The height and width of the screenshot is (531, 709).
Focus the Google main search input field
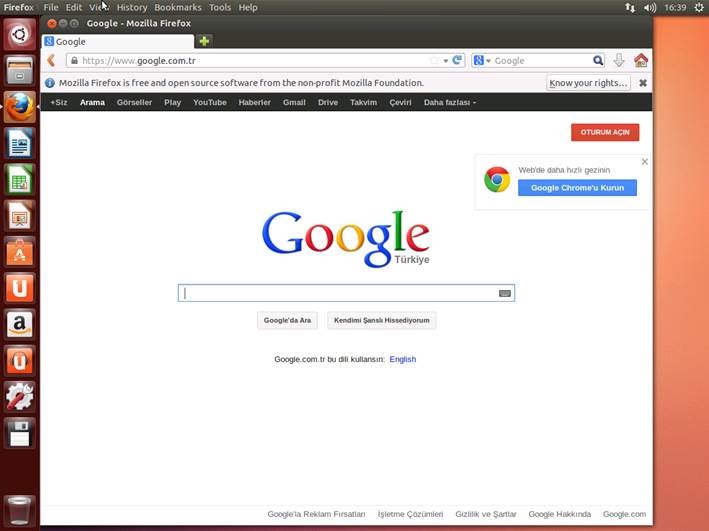point(346,293)
